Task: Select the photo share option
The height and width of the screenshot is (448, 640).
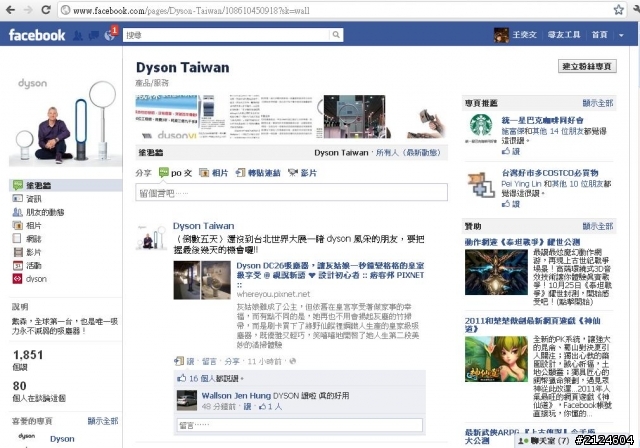Action: tap(213, 173)
